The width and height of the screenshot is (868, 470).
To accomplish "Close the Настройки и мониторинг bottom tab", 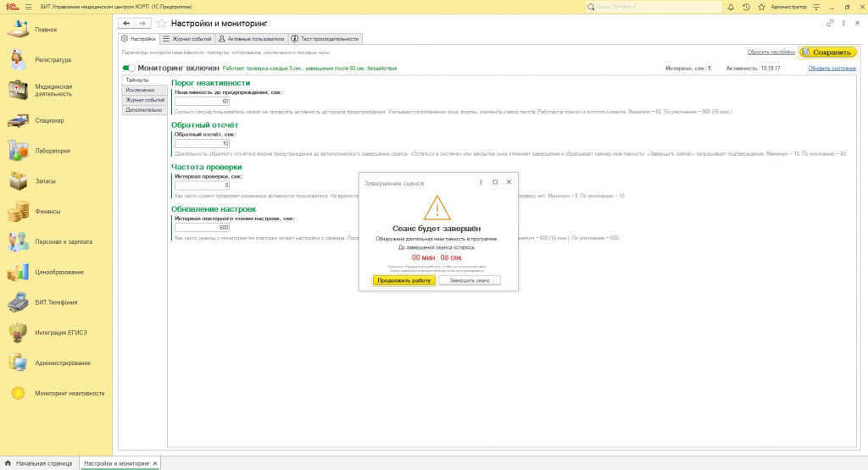I will 155,463.
